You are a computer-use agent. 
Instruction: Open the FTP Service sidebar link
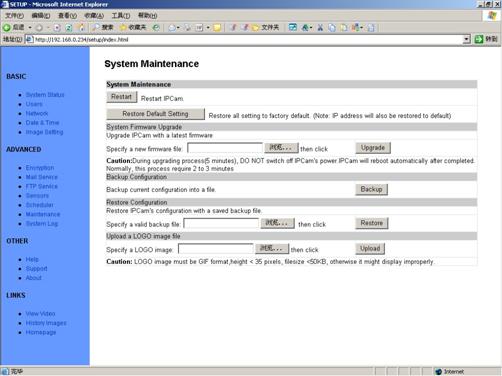[42, 186]
